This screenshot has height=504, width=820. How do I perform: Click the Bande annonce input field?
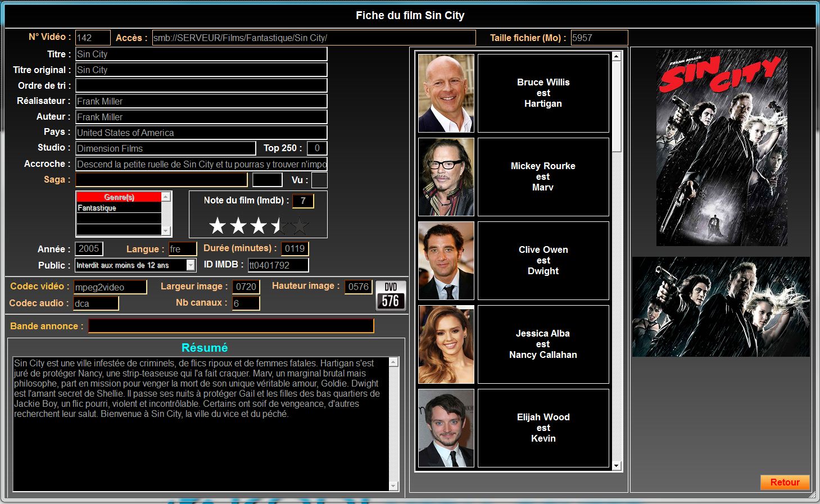pos(231,326)
